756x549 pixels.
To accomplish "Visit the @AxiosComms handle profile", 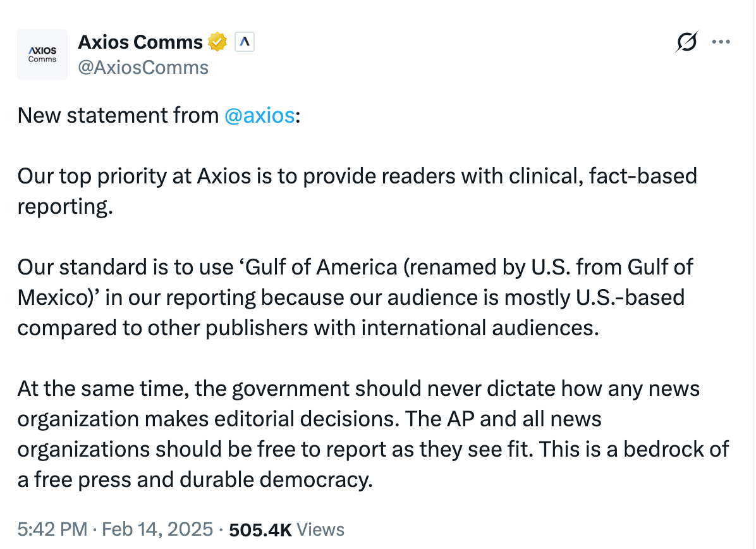I will click(143, 67).
